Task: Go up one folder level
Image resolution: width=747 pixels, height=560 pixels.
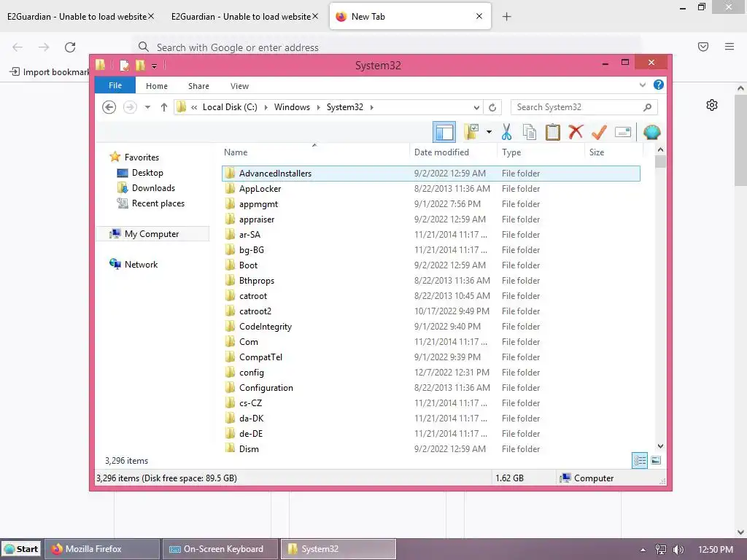Action: point(164,107)
